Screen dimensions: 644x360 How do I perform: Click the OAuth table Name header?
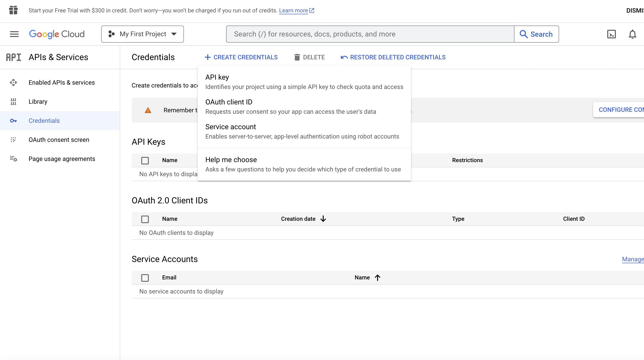(170, 219)
